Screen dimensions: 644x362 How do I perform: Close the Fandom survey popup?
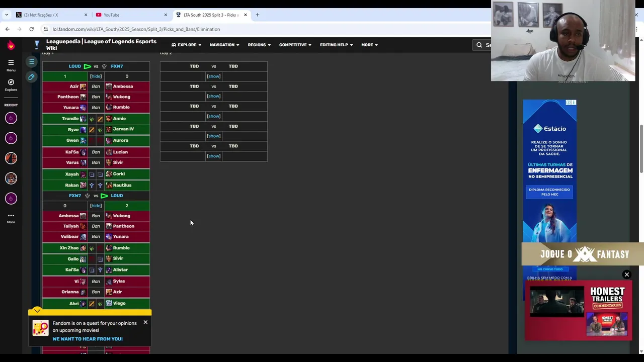click(x=145, y=322)
